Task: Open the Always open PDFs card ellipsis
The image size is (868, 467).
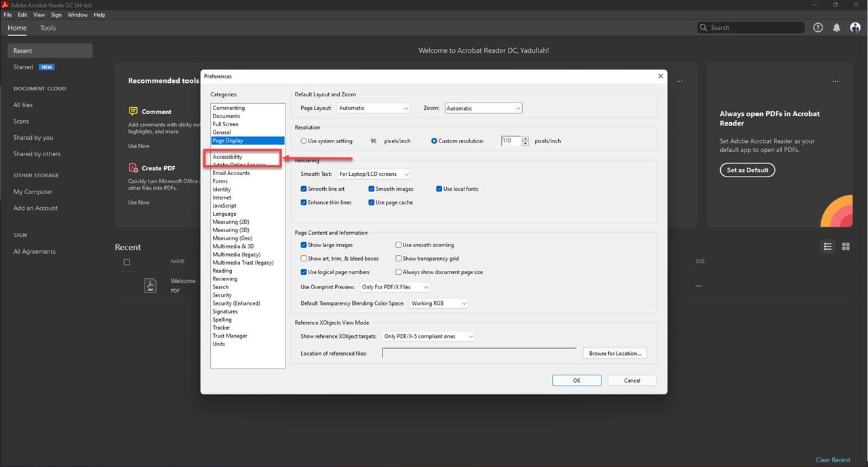Action: coord(835,81)
